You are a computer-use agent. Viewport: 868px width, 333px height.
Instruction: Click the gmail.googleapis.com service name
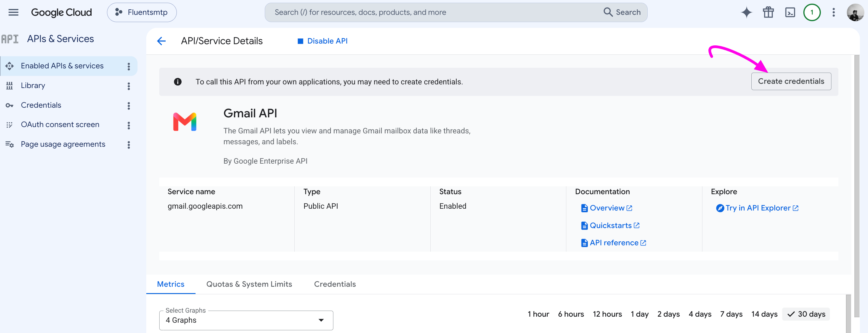click(205, 206)
